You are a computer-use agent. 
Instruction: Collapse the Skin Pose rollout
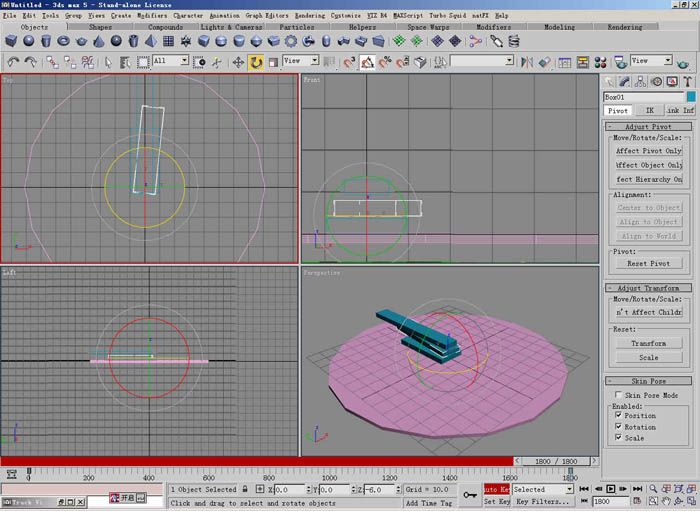tap(648, 381)
